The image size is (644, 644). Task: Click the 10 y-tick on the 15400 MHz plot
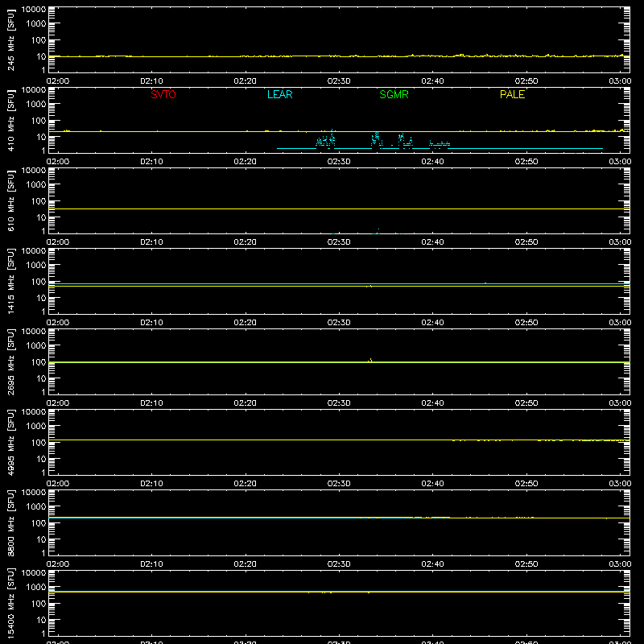click(x=41, y=620)
